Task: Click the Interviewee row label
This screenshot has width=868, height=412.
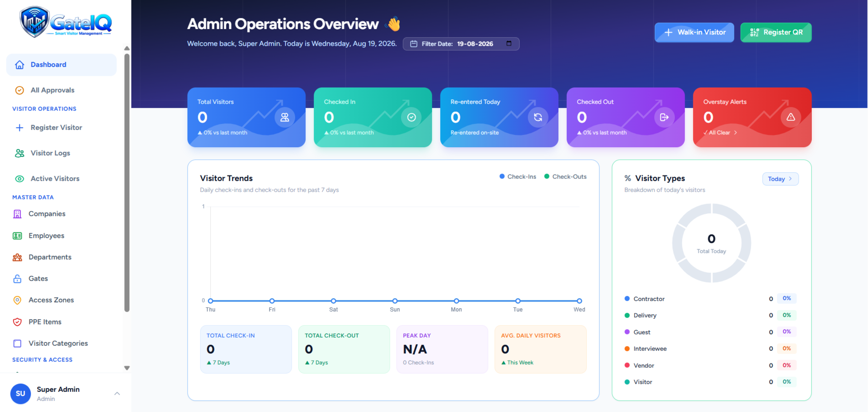Action: [x=650, y=349]
